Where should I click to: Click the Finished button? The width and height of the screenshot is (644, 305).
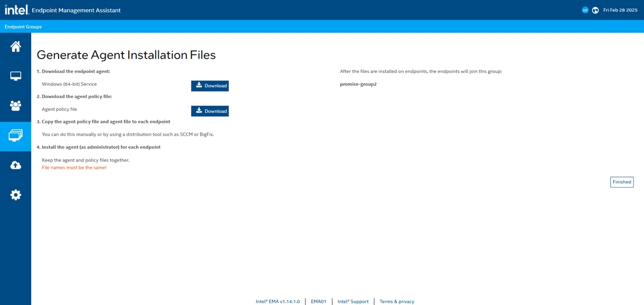pos(622,182)
